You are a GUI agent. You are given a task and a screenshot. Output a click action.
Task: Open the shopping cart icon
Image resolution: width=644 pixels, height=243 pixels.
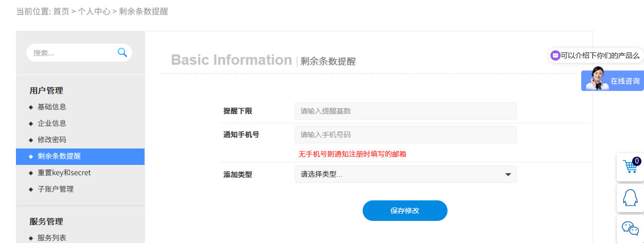pos(630,167)
